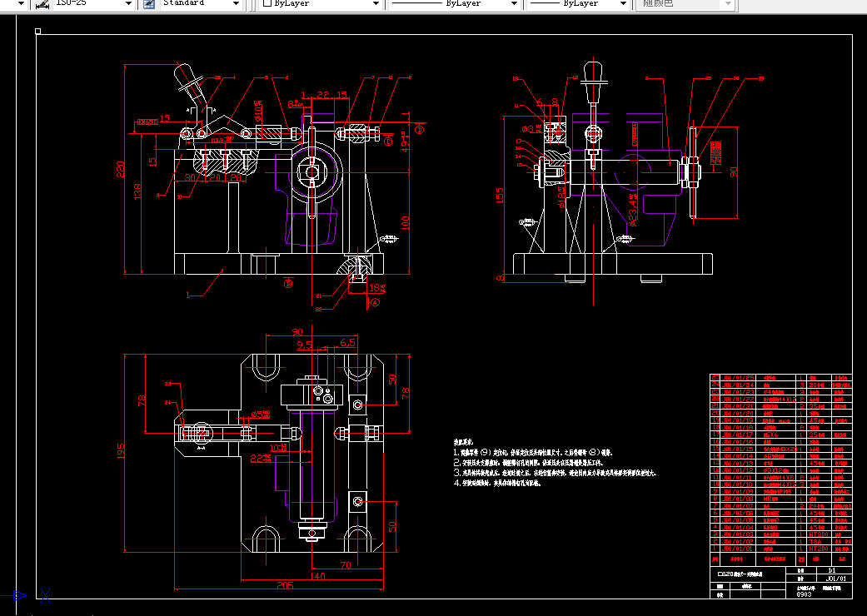
Task: Select parts list entry J0L/01/25
Action: [738, 378]
